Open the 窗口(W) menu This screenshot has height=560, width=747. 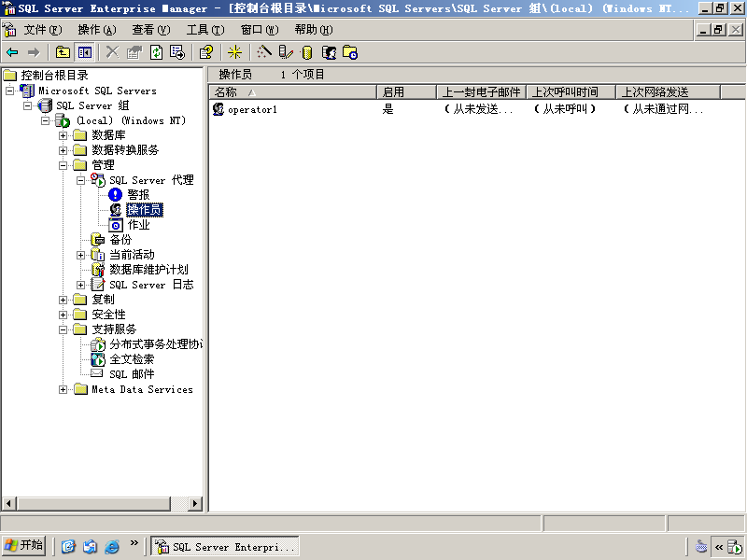click(260, 30)
